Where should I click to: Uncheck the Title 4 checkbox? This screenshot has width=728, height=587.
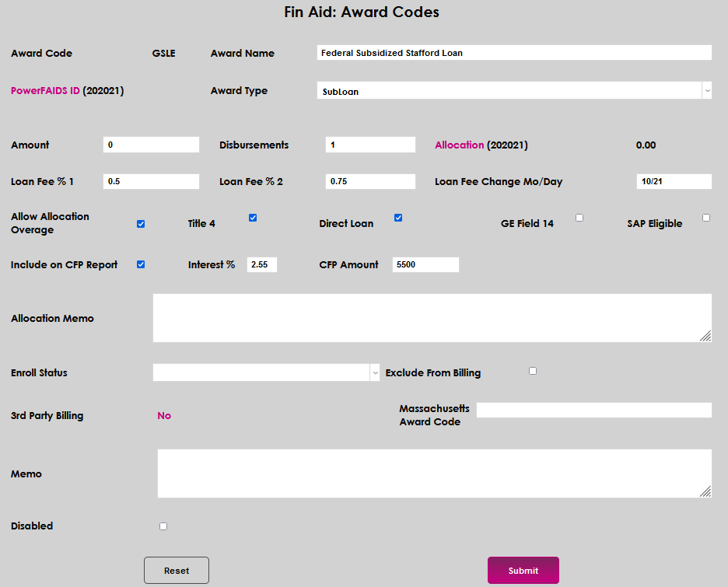[253, 218]
